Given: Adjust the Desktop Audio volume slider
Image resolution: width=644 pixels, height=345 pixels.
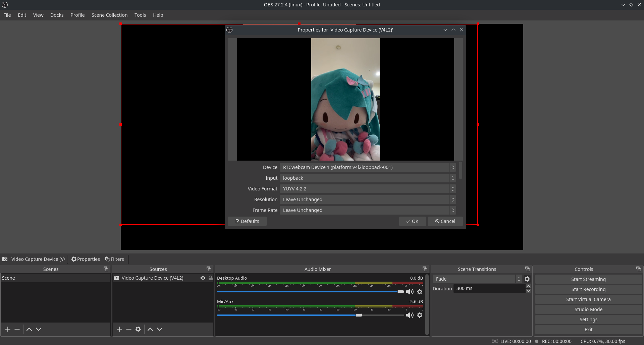Looking at the screenshot, I should (x=310, y=292).
